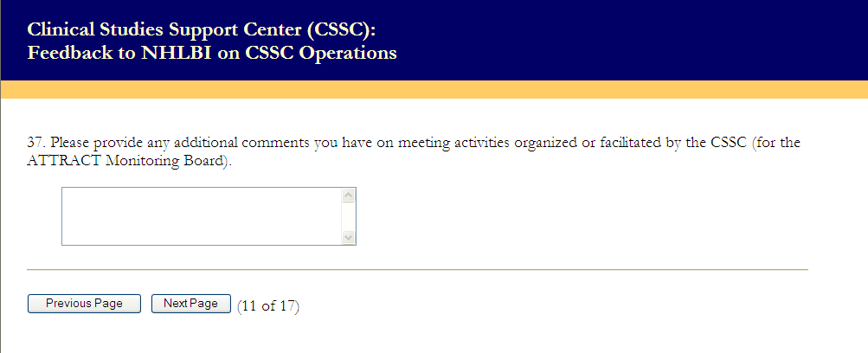Click the comment box scroll-up arrow
The width and height of the screenshot is (868, 353).
349,196
